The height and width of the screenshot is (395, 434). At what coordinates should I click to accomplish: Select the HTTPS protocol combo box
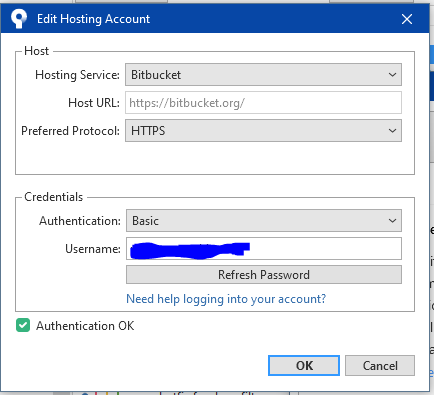pos(263,131)
